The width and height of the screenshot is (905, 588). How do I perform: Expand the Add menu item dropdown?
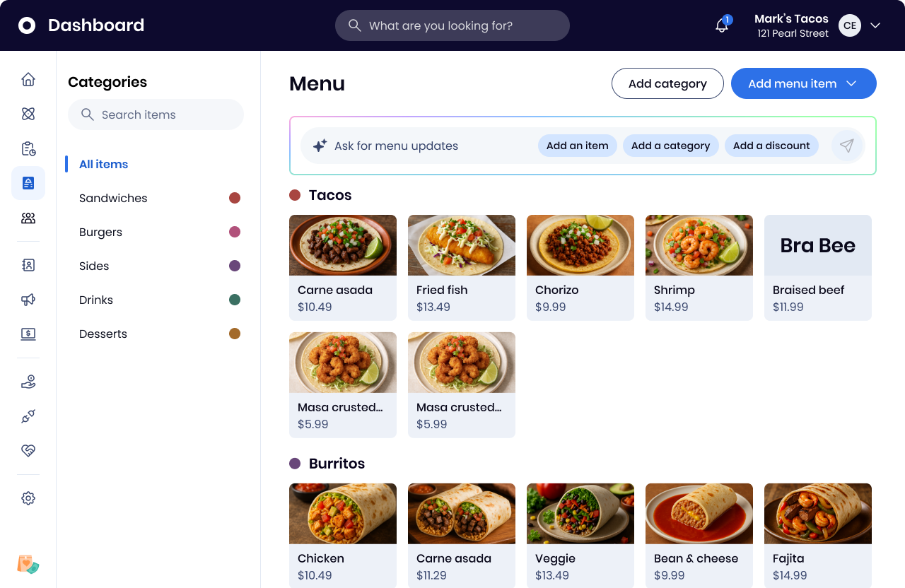pyautogui.click(x=851, y=83)
